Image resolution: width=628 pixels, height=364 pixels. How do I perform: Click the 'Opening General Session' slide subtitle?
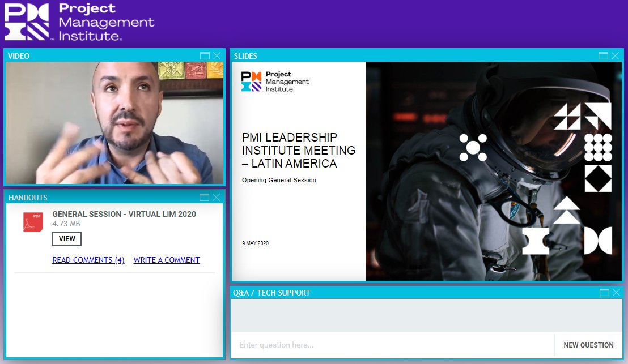pos(279,181)
